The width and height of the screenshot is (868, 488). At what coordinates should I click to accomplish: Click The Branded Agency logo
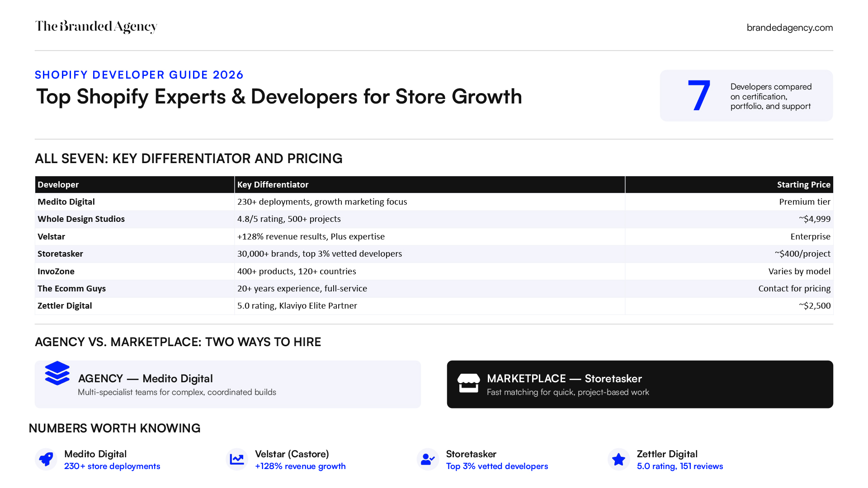pos(96,27)
